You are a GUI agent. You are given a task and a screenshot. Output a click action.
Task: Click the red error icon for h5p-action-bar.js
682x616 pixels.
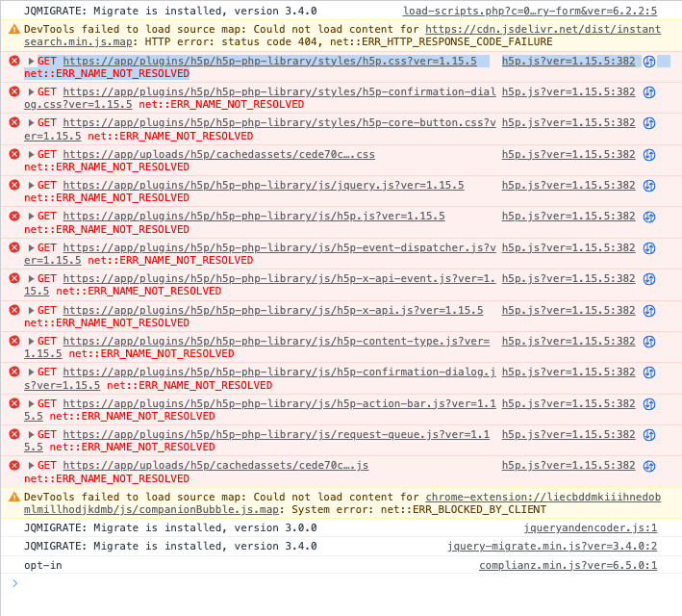14,403
